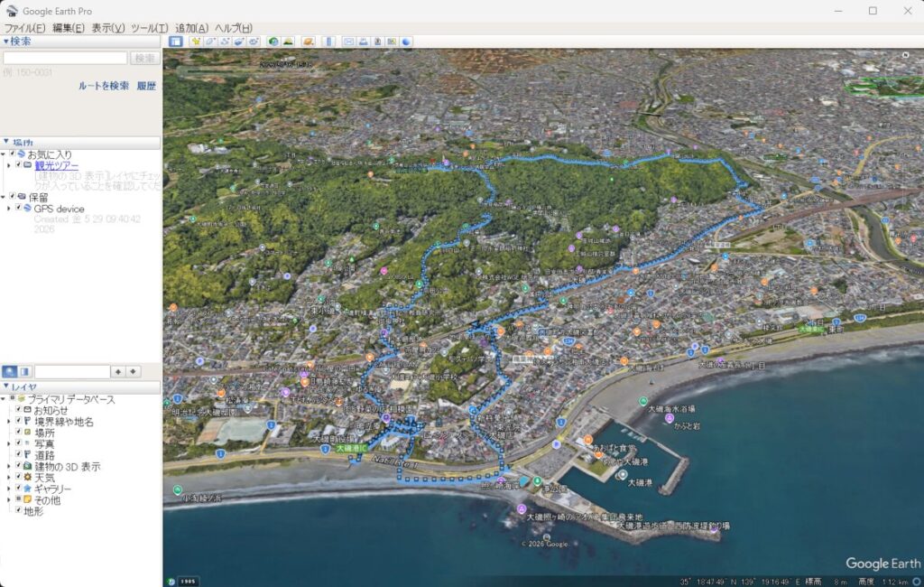The height and width of the screenshot is (587, 924).
Task: Expand the 写真 layer
Action: pyautogui.click(x=9, y=443)
